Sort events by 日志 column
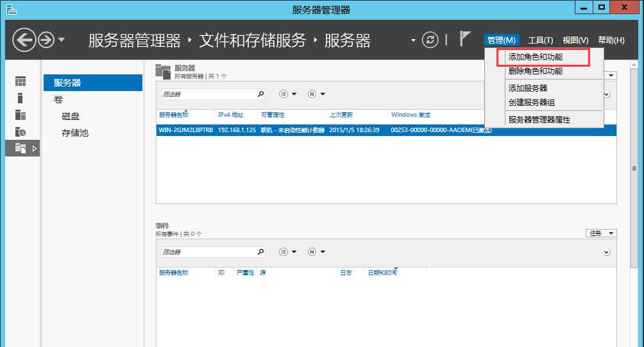The width and height of the screenshot is (644, 347). (346, 273)
